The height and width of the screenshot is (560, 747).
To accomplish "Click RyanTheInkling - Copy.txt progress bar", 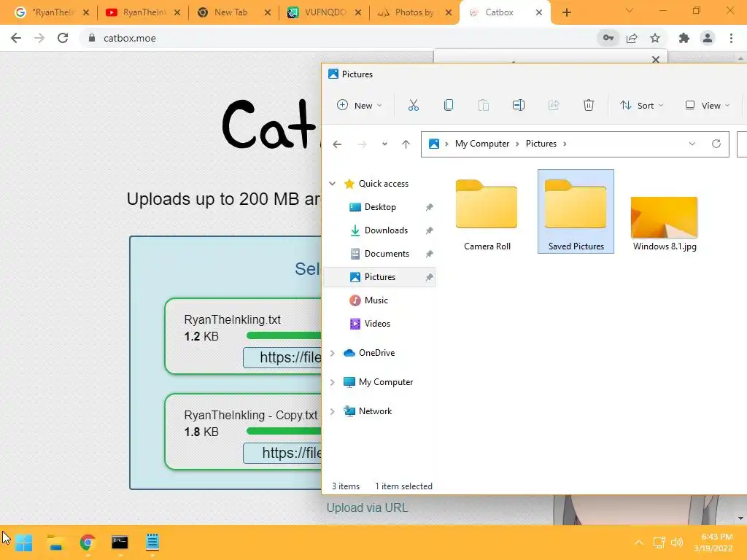I will (x=284, y=431).
